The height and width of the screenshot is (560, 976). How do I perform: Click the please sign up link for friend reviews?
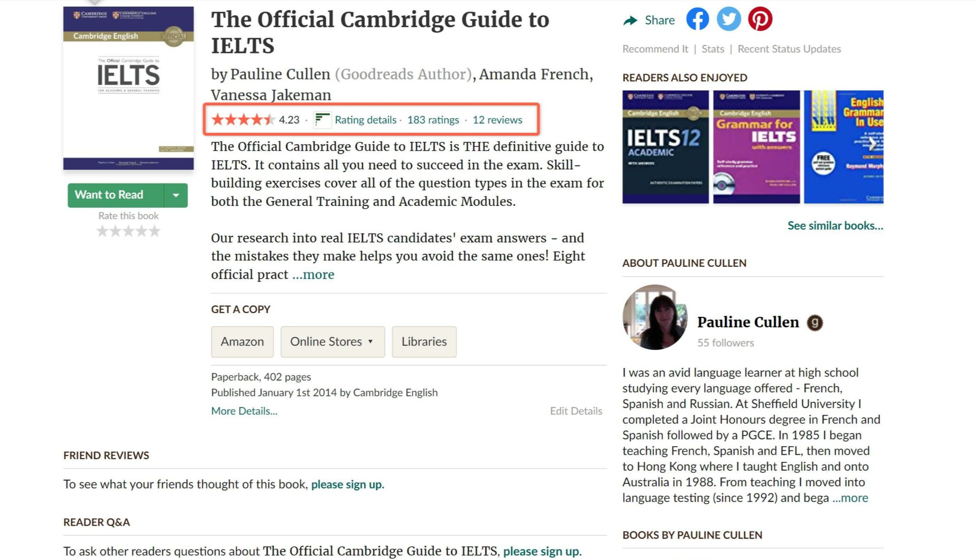tap(346, 484)
